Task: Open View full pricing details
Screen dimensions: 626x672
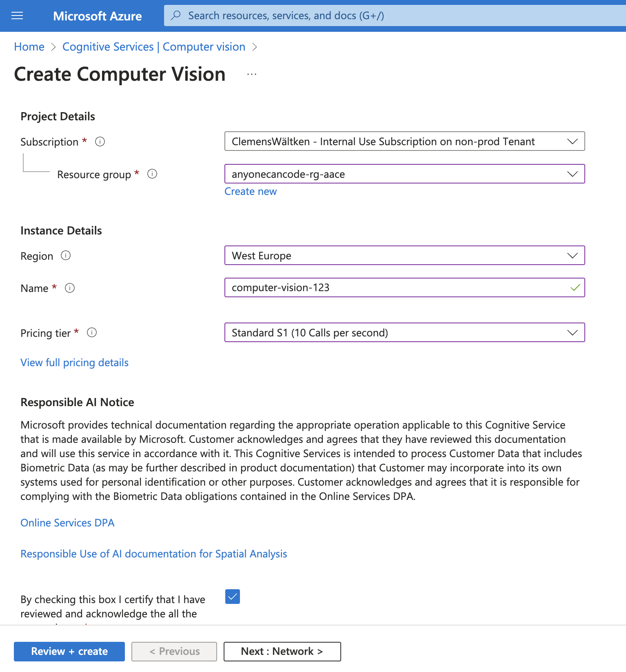Action: pos(74,363)
